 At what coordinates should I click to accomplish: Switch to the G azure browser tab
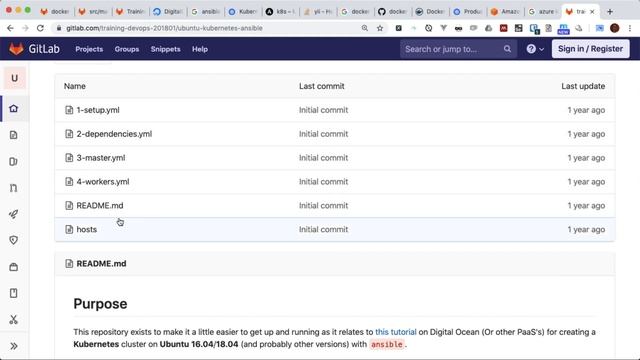click(542, 11)
